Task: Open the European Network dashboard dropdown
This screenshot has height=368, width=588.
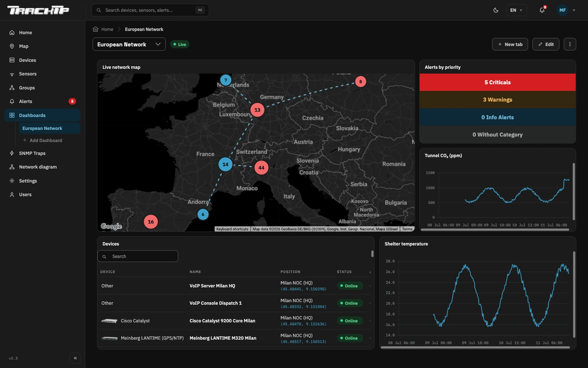Action: (x=129, y=44)
